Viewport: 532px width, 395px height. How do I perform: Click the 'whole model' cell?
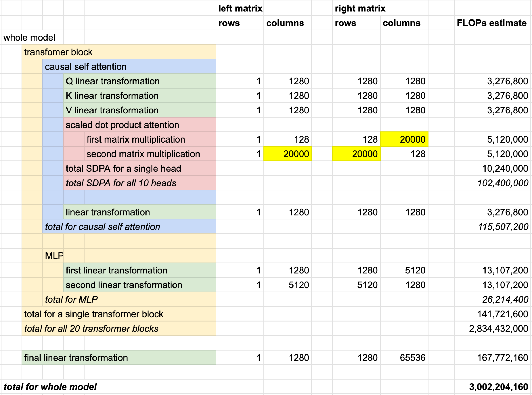coord(29,38)
